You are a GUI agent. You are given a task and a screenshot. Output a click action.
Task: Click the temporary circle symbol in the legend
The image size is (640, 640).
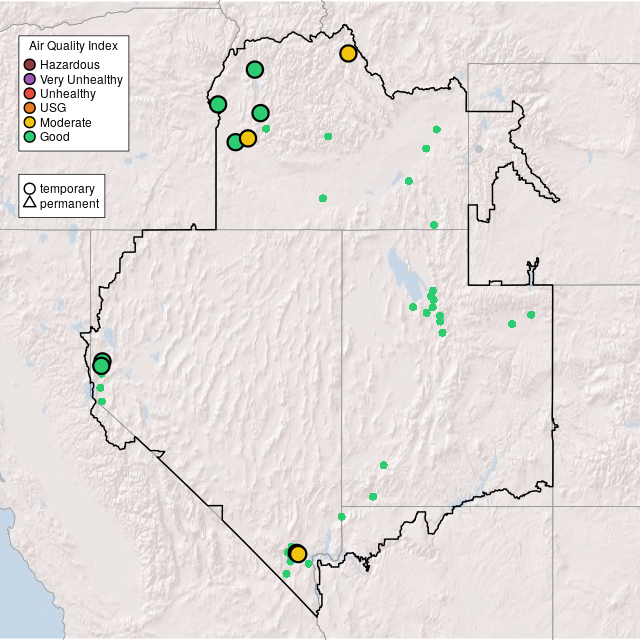pyautogui.click(x=30, y=189)
